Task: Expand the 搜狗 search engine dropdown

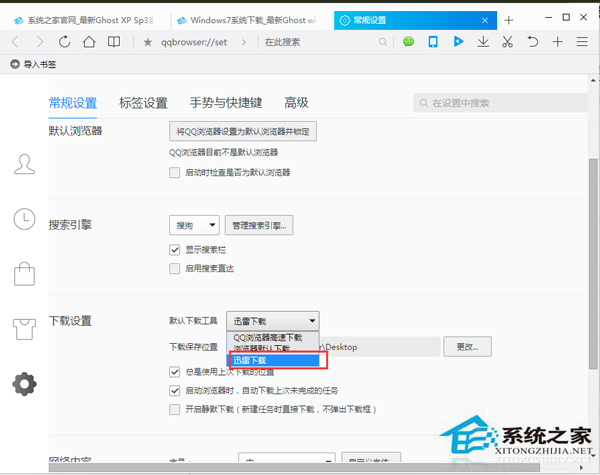Action: coord(194,225)
